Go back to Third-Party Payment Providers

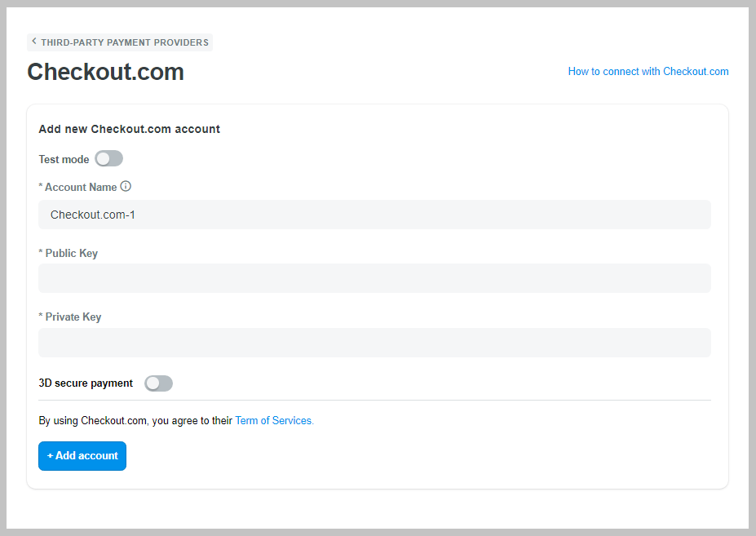(x=120, y=42)
